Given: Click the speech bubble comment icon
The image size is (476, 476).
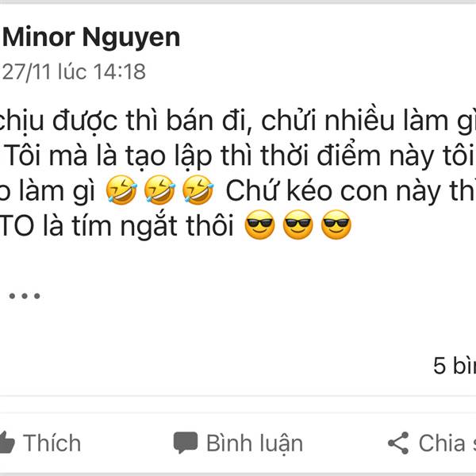Looking at the screenshot, I should click(x=185, y=442).
